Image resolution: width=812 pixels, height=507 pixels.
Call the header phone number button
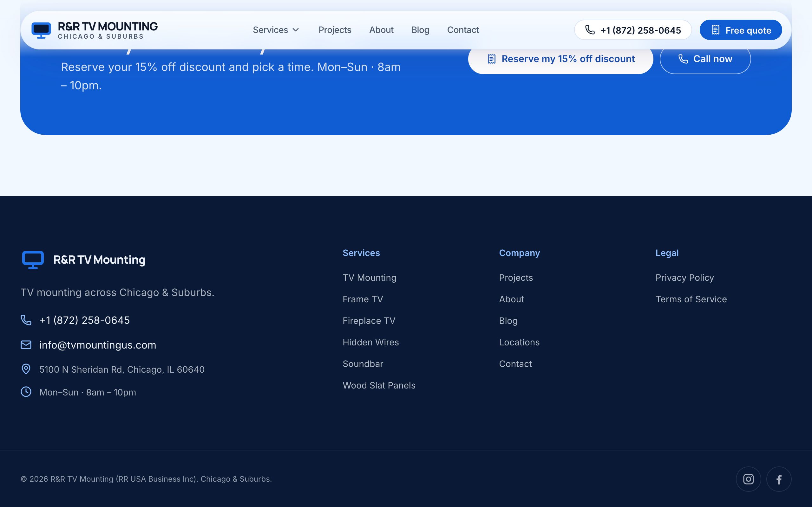633,30
